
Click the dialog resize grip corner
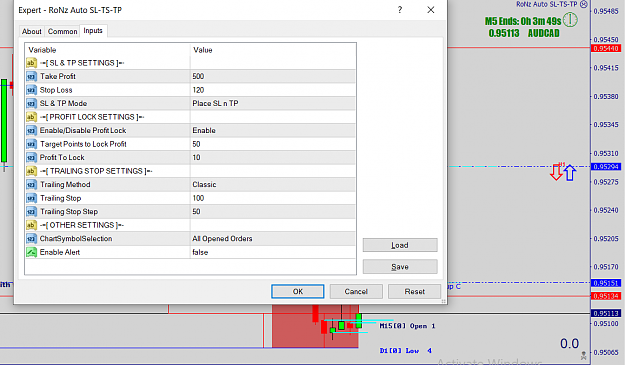(443, 301)
